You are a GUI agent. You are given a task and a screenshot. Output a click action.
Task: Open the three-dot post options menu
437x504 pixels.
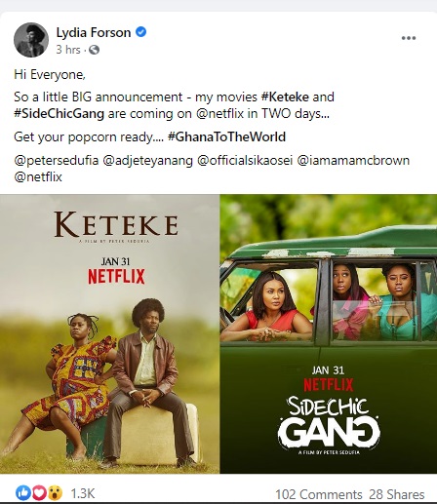click(x=409, y=38)
